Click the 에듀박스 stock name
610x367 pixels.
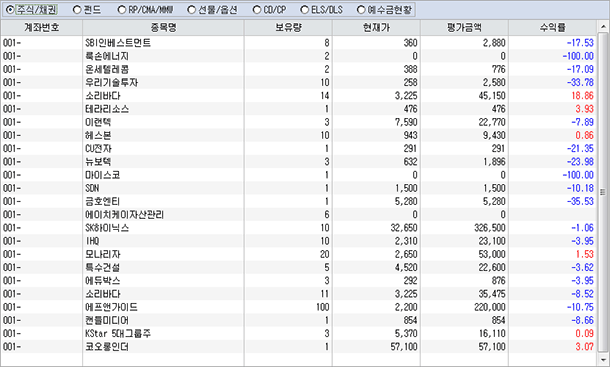point(103,281)
